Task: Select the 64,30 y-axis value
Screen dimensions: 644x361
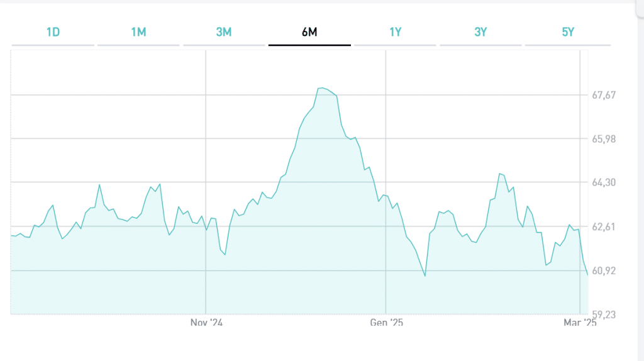Action: pos(604,183)
